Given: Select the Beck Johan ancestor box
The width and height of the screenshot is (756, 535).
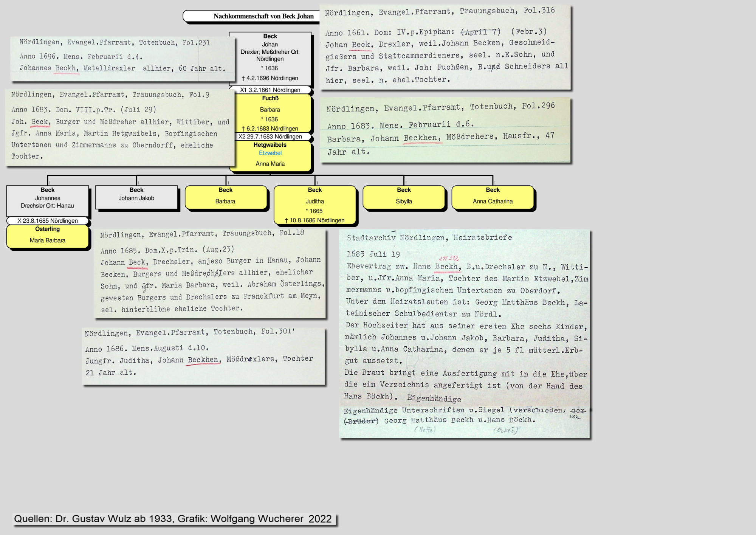Looking at the screenshot, I should 270,59.
